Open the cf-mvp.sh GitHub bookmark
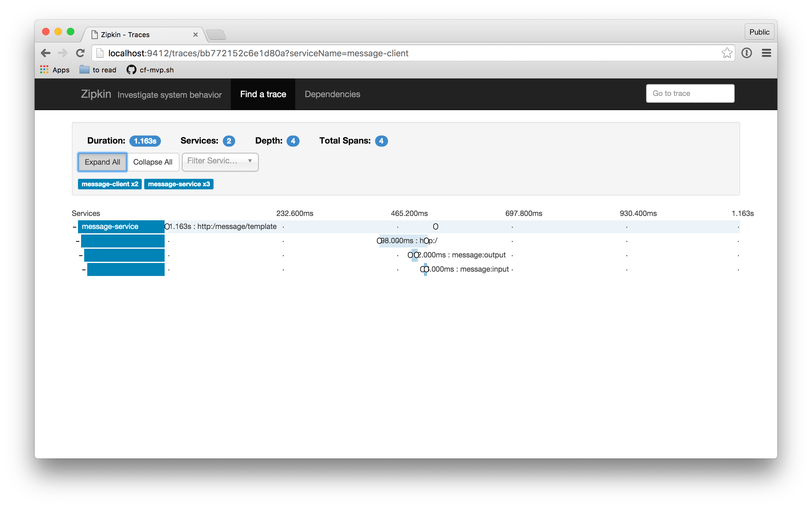Viewport: 812px width, 508px height. coord(149,70)
